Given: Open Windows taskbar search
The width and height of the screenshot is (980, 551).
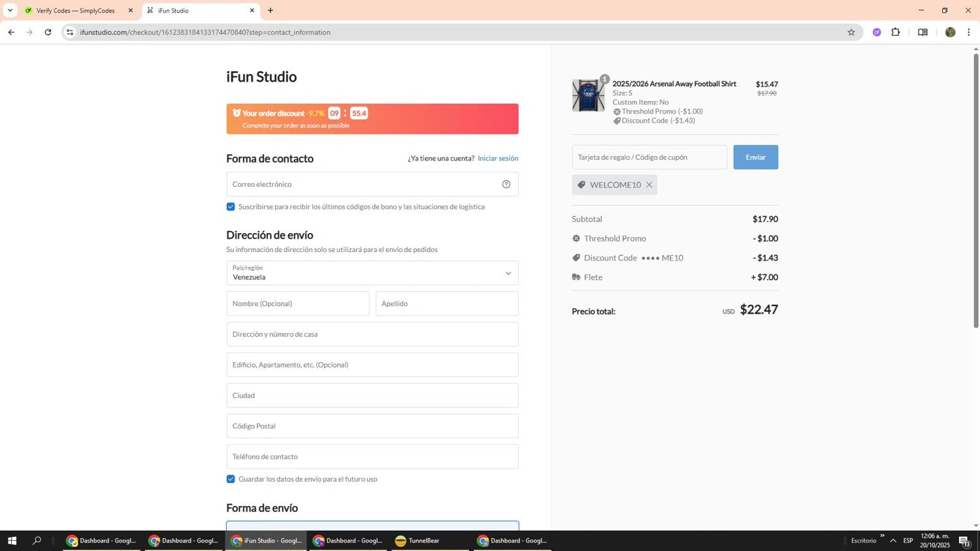Looking at the screenshot, I should (37, 541).
